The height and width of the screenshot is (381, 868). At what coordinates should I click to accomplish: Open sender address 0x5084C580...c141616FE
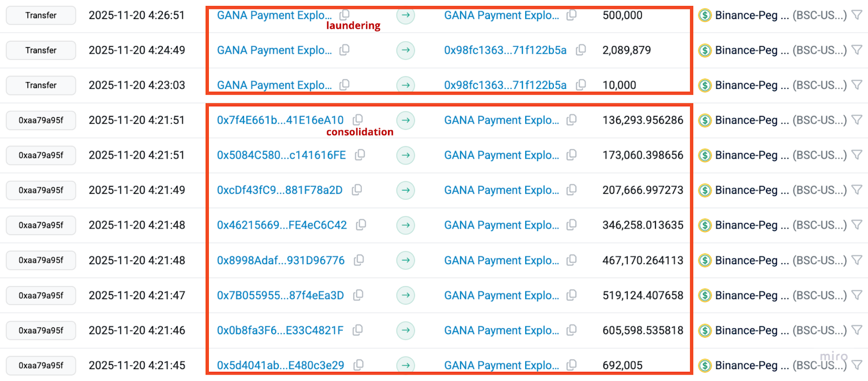282,155
